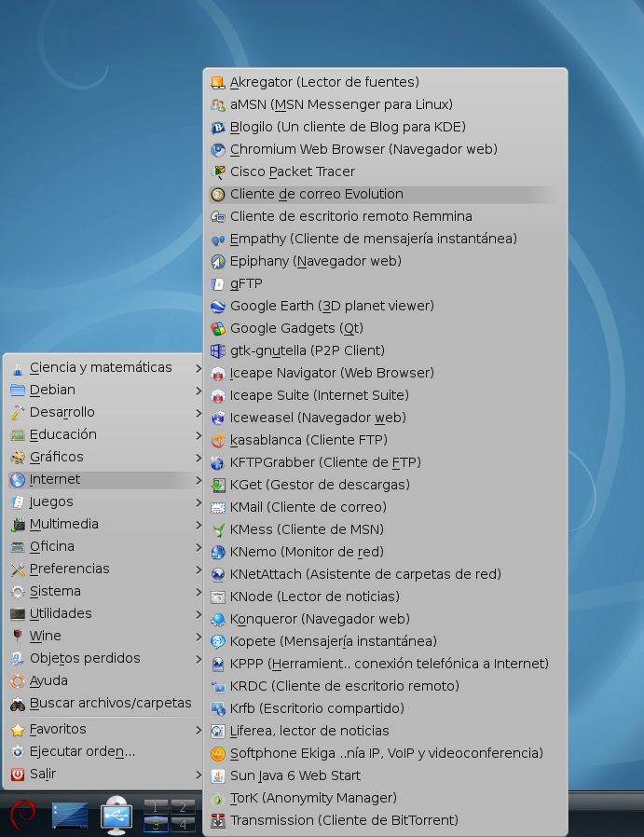This screenshot has height=837, width=644.
Task: Click the Iceweasel browser icon
Action: pos(218,418)
